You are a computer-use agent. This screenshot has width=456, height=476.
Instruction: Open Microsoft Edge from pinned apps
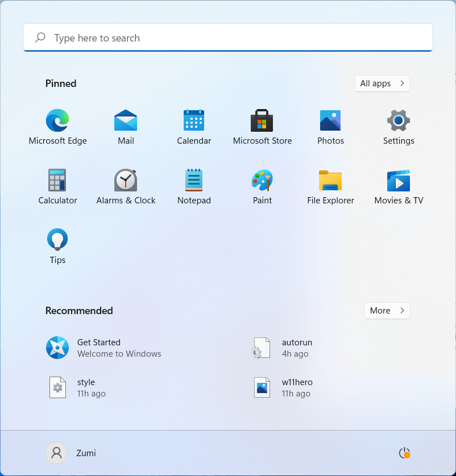(x=57, y=127)
